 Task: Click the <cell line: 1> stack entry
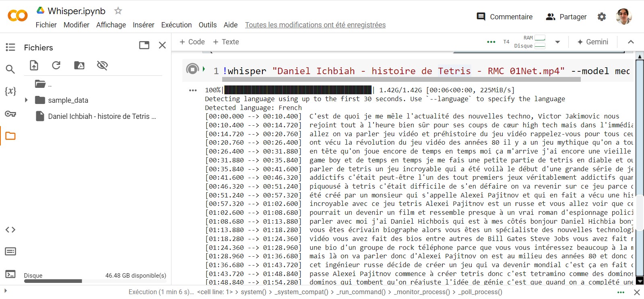point(215,292)
